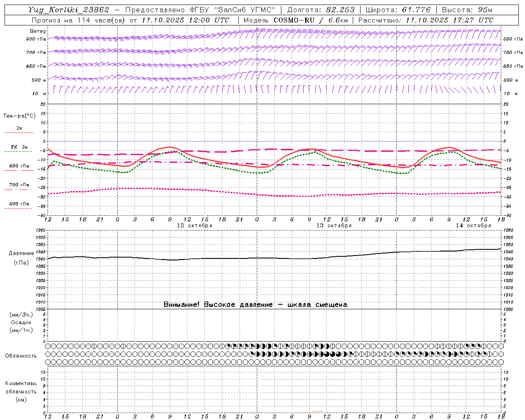
Task: Click the Прогноз на 114 часа(ов) text
Action: [x=79, y=20]
